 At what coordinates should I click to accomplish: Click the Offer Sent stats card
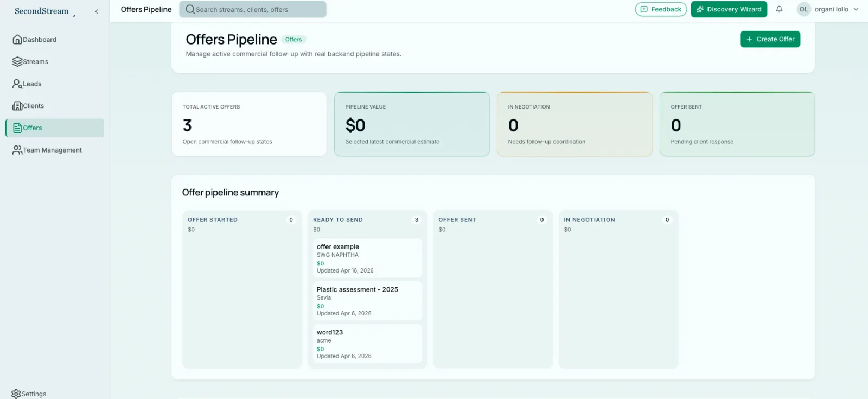pos(737,124)
